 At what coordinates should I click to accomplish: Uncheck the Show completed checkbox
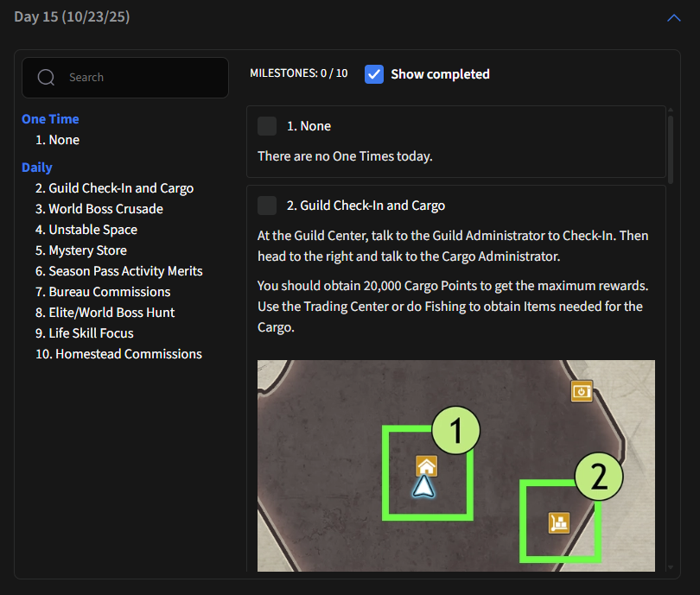click(374, 74)
